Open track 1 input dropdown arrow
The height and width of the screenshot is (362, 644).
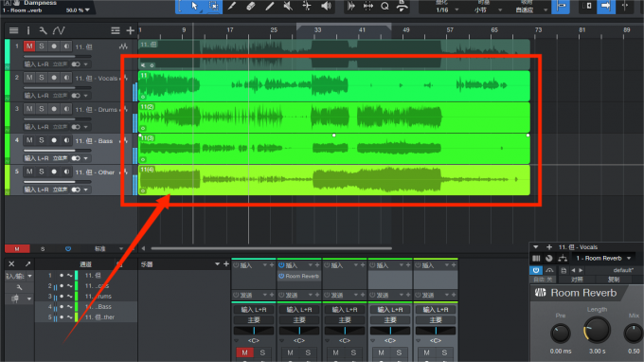click(x=86, y=64)
